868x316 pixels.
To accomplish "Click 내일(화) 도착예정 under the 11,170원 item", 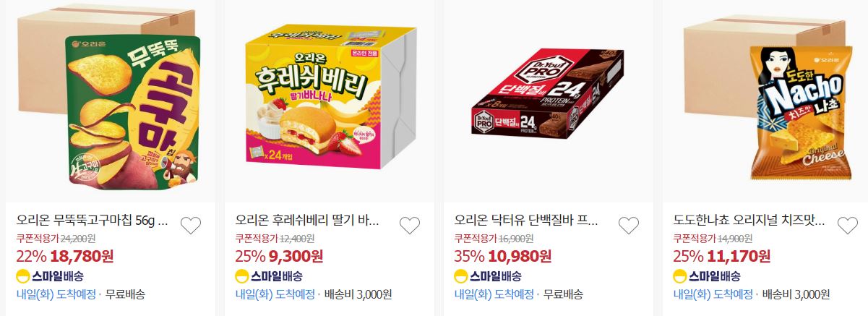I will click(713, 294).
